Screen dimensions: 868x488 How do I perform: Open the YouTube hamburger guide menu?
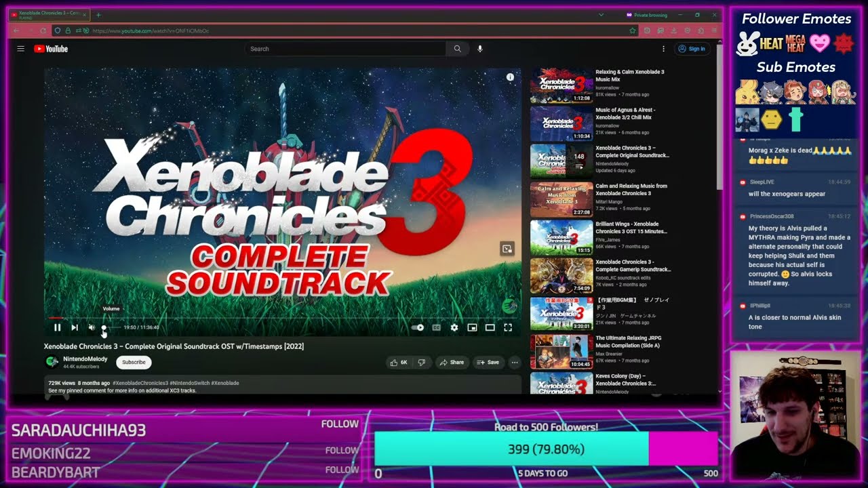[20, 49]
